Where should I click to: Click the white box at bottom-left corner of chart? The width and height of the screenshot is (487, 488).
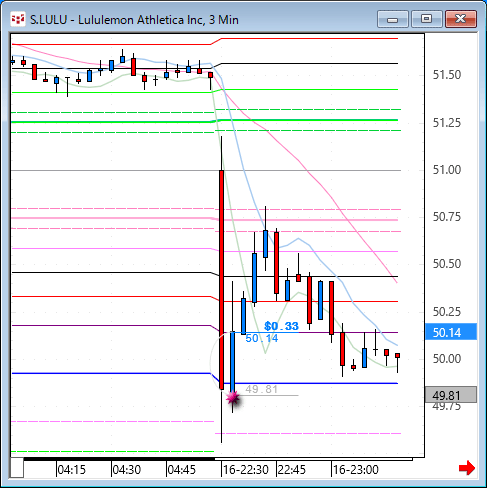click(17, 468)
